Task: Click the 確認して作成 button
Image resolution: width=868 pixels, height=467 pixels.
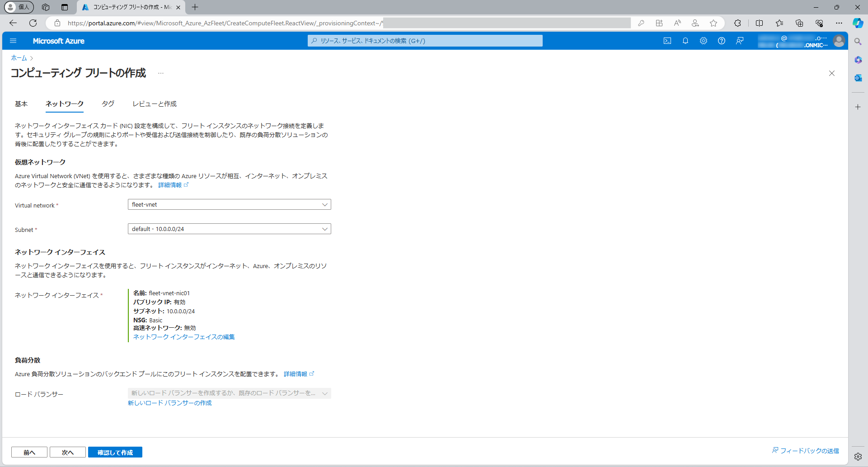Action: click(x=115, y=452)
